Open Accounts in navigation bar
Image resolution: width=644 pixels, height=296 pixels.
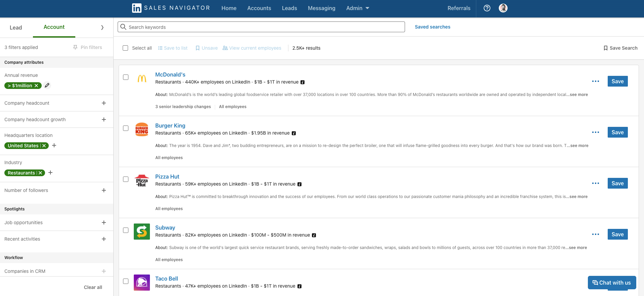tap(259, 8)
